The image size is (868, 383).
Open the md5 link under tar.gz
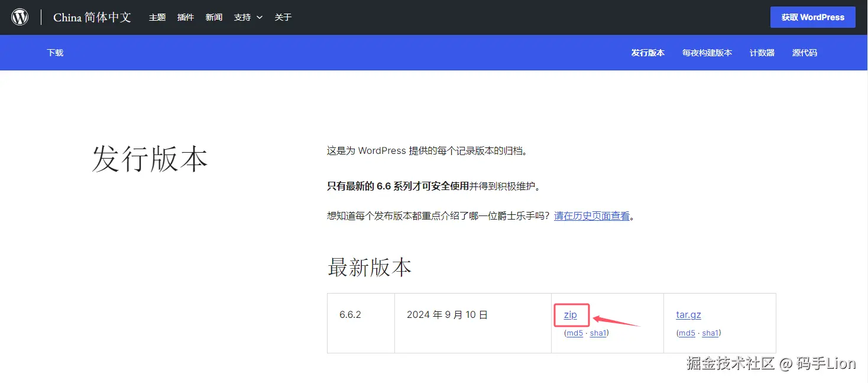coord(687,333)
